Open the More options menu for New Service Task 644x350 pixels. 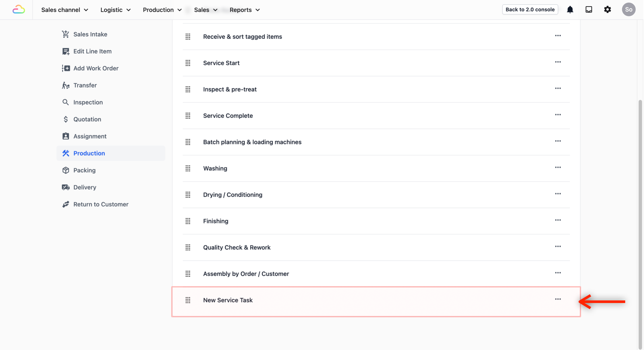click(558, 299)
